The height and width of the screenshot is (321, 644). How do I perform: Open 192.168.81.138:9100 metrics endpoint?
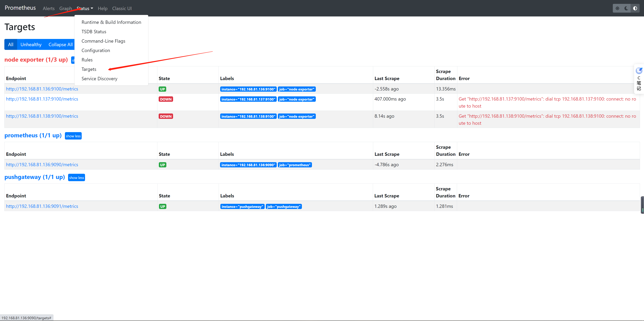coord(42,116)
